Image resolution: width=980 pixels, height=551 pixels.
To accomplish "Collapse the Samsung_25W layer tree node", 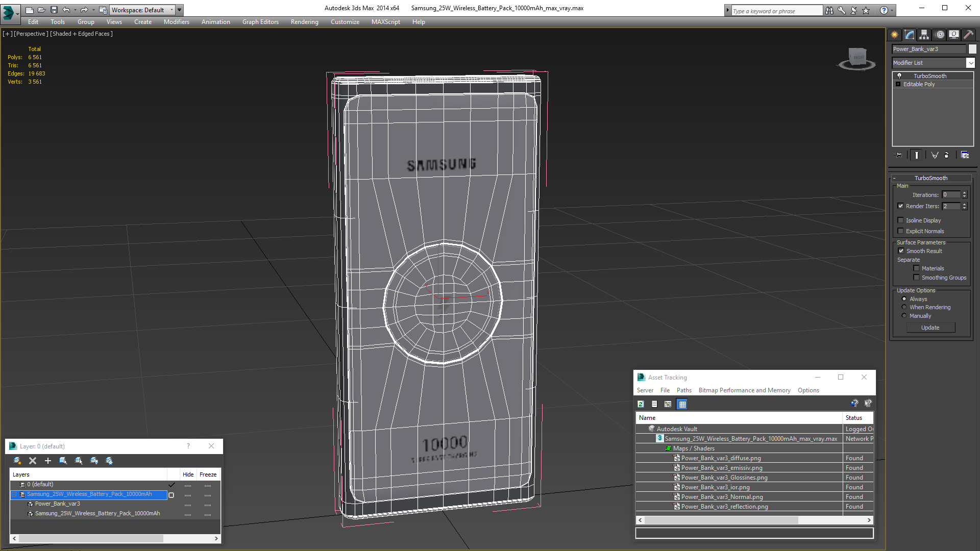I will [14, 494].
